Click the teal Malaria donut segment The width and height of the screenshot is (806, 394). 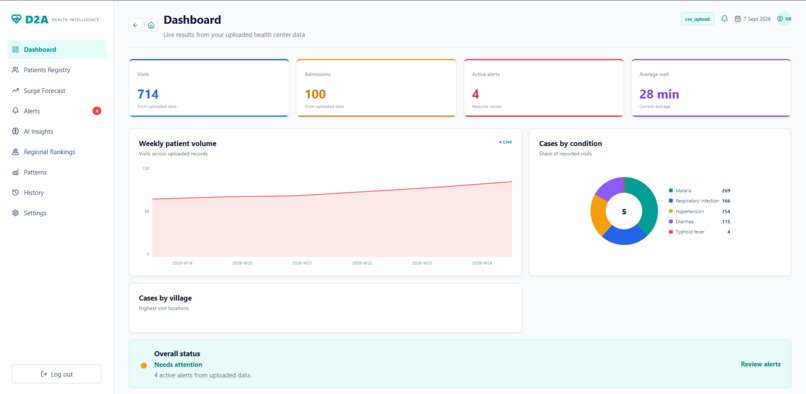(x=647, y=202)
